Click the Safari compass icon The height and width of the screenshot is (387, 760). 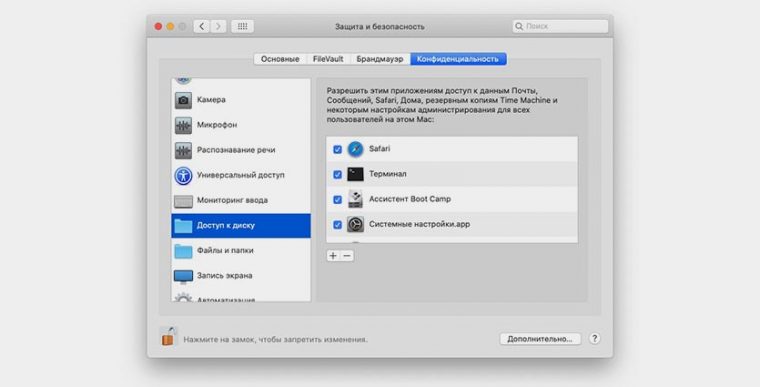pos(355,149)
